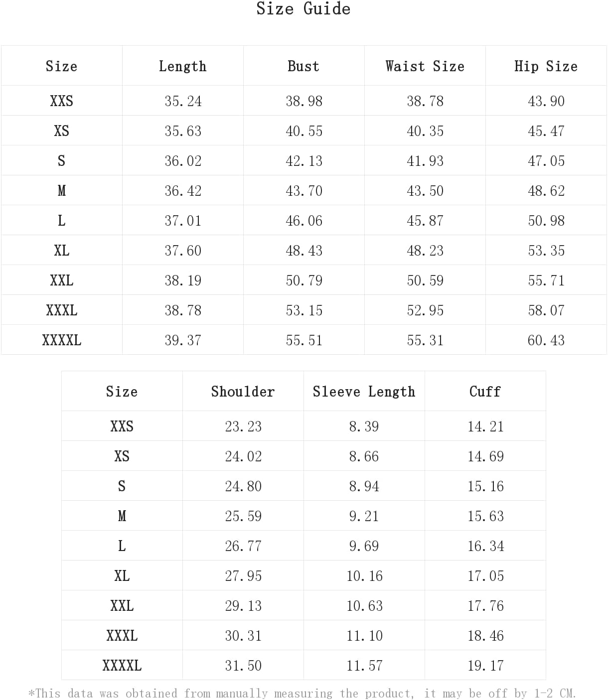Click the Size Guide title
This screenshot has height=700, width=608.
303,9
